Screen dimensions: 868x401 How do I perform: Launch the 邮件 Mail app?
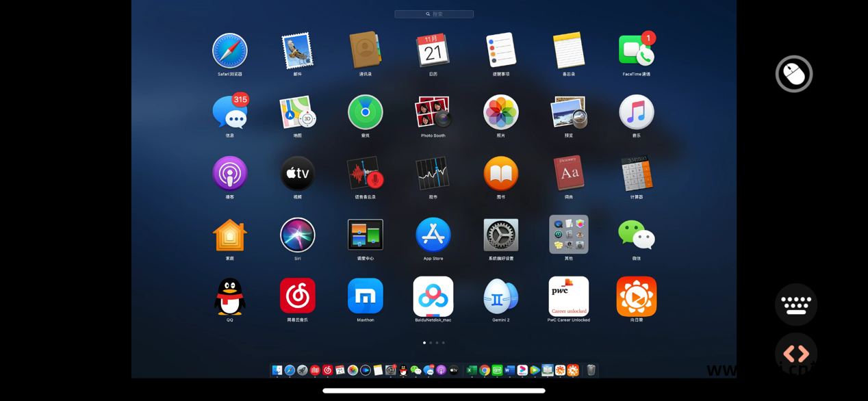tap(298, 51)
